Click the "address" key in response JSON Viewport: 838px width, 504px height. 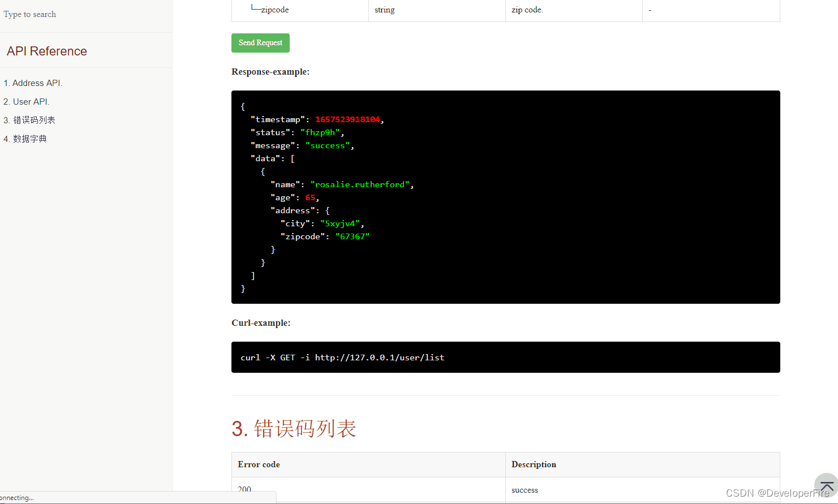[293, 210]
